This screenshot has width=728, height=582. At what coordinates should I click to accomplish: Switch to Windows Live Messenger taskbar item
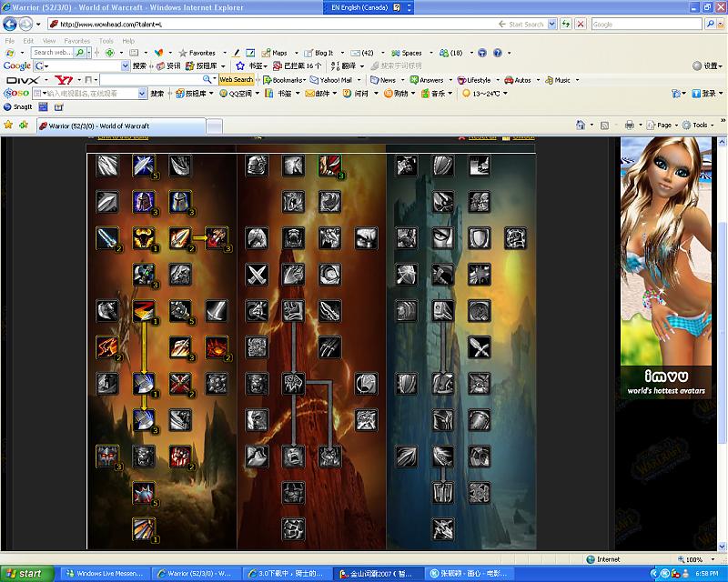[x=106, y=574]
